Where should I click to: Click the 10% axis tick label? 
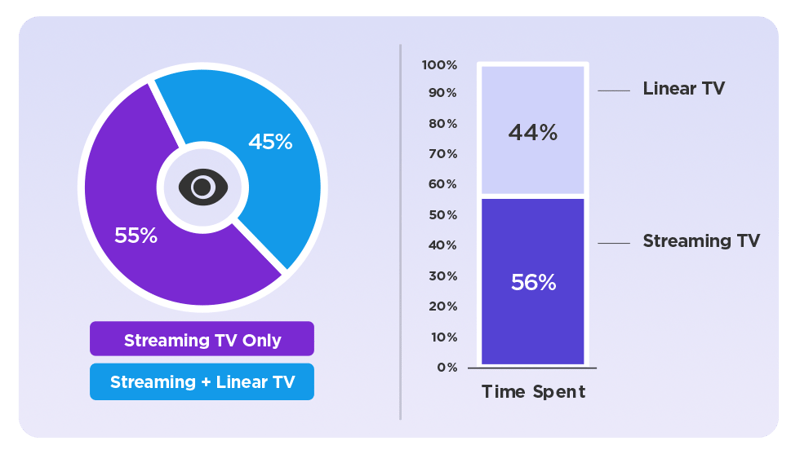coord(442,337)
